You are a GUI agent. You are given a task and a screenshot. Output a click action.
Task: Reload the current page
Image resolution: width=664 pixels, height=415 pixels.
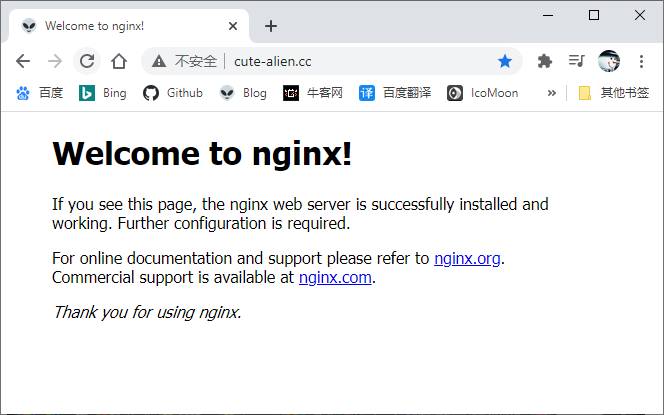click(87, 61)
